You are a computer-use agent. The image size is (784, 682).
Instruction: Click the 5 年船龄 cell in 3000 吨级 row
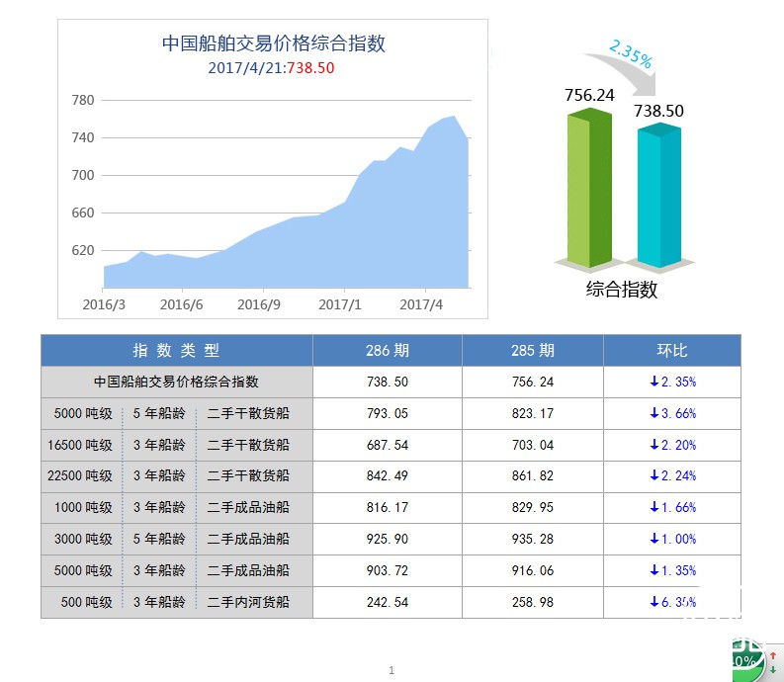[x=159, y=539]
